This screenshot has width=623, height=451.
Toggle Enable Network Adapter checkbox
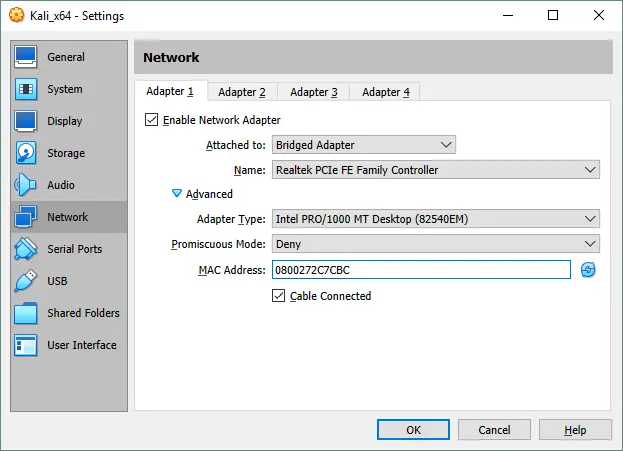tap(151, 120)
